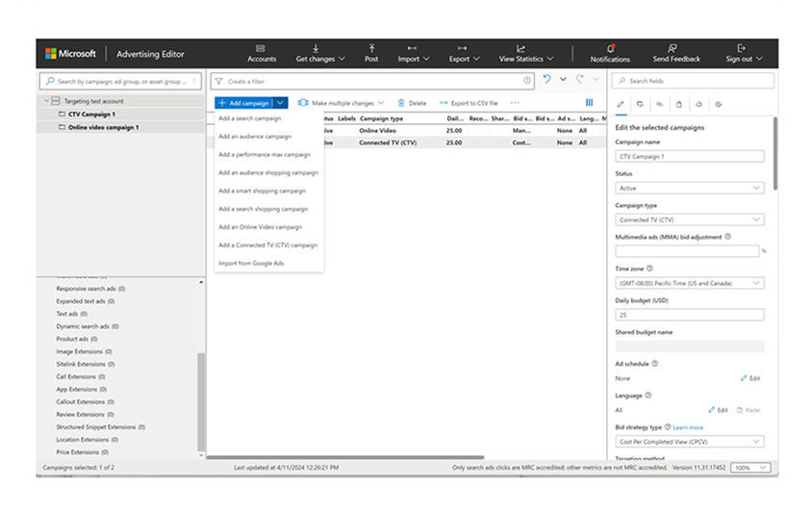Viewport: 812px width, 513px height.
Task: Open the Bid strategy type dropdown
Action: click(x=689, y=442)
